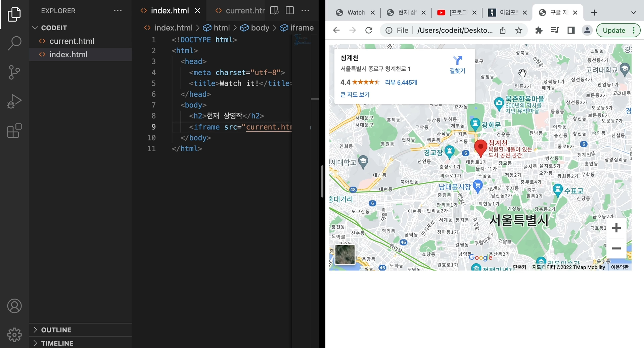
Task: Open the 리뷰 6,445개 reviews link
Action: tap(401, 82)
